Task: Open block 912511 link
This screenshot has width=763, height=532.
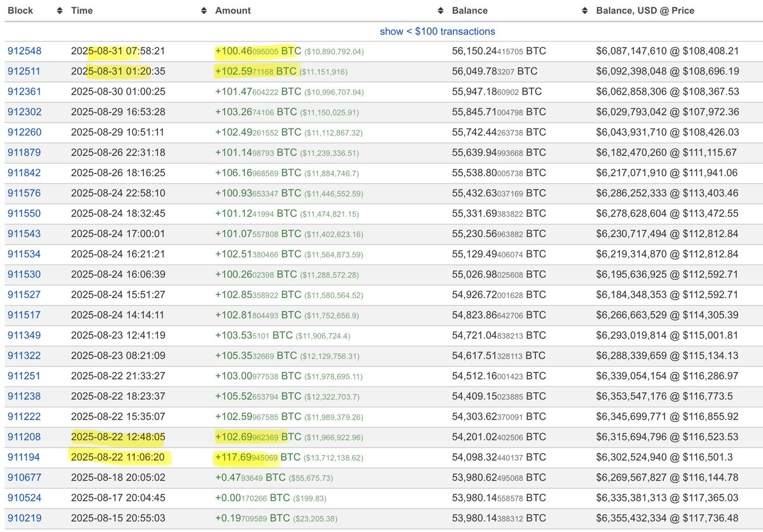Action: click(x=24, y=71)
